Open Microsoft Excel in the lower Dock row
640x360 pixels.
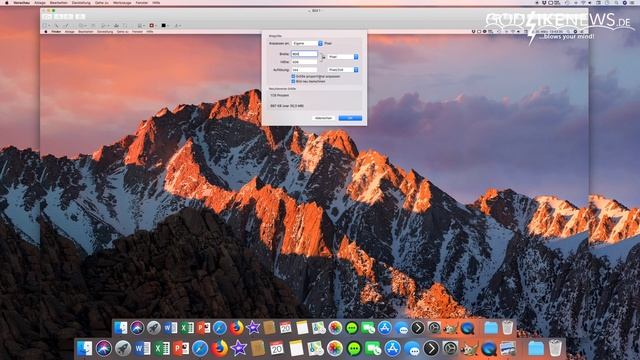(162, 348)
